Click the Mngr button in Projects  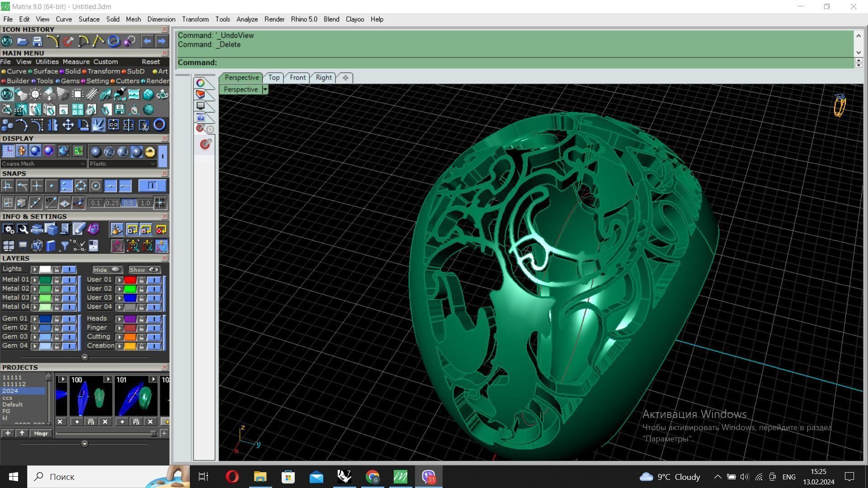[x=41, y=433]
